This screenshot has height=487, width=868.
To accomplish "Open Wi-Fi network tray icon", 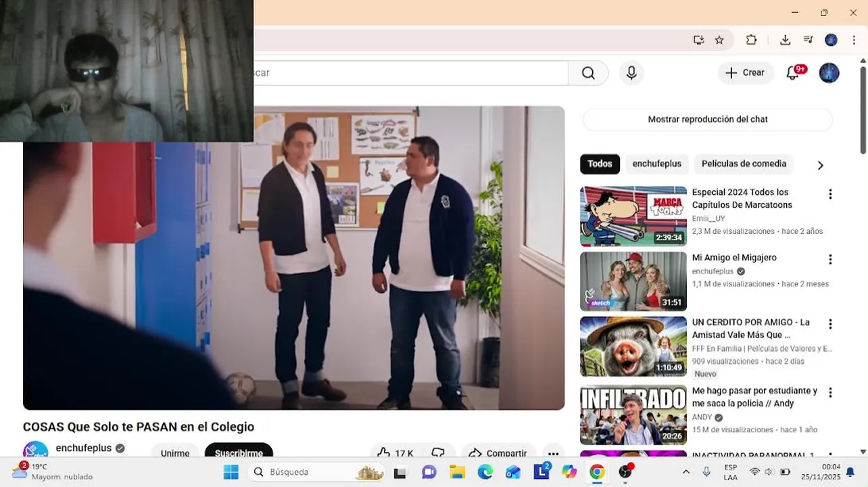I will coord(754,472).
